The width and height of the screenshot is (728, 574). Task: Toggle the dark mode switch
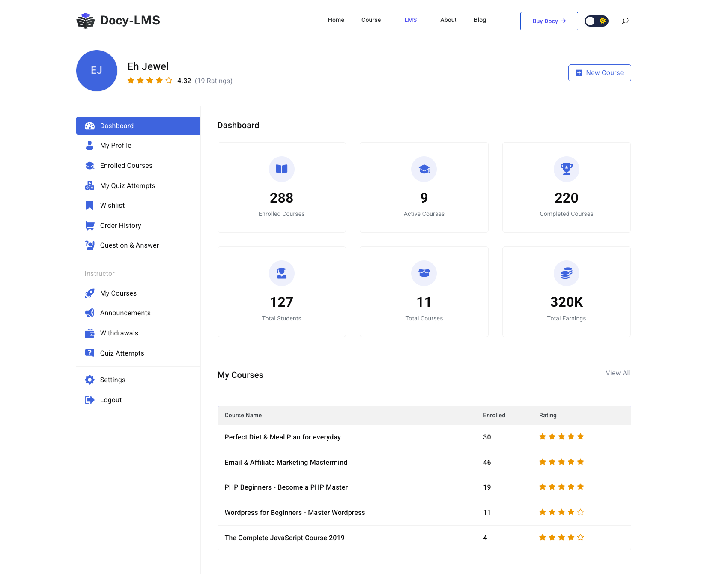pos(597,21)
